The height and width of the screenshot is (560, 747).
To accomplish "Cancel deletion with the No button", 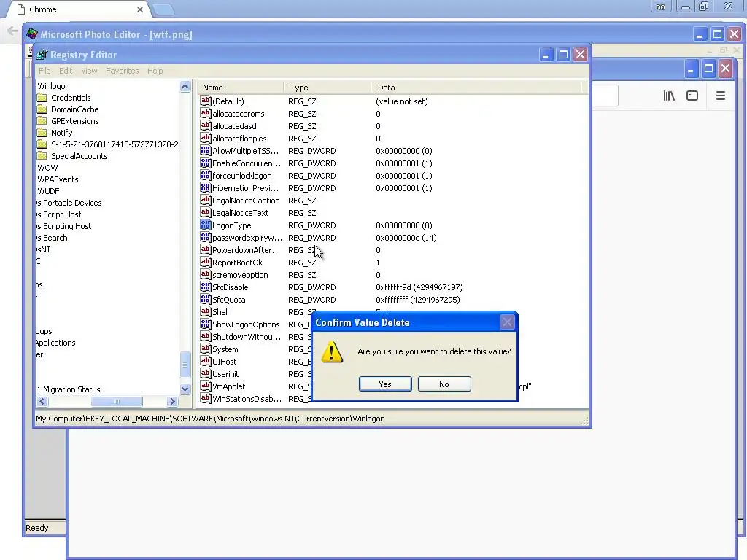I will click(x=444, y=384).
